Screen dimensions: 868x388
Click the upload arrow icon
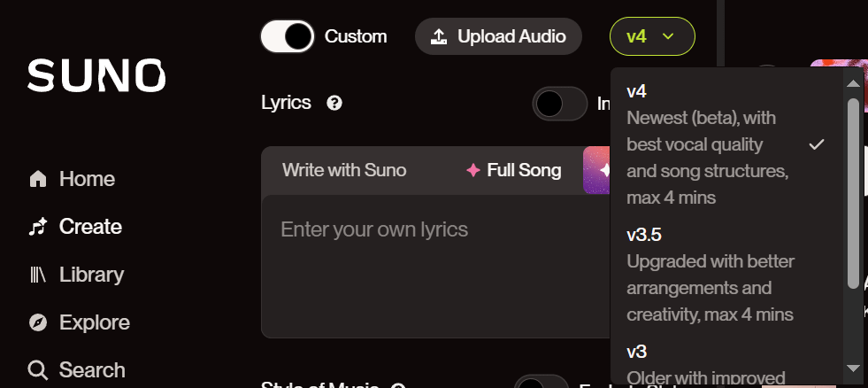(x=438, y=36)
